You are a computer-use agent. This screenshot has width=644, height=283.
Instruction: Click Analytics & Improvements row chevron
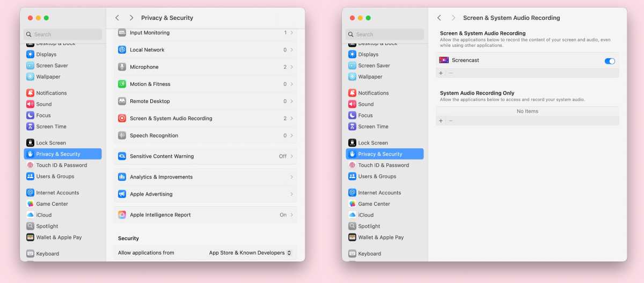[x=291, y=177]
